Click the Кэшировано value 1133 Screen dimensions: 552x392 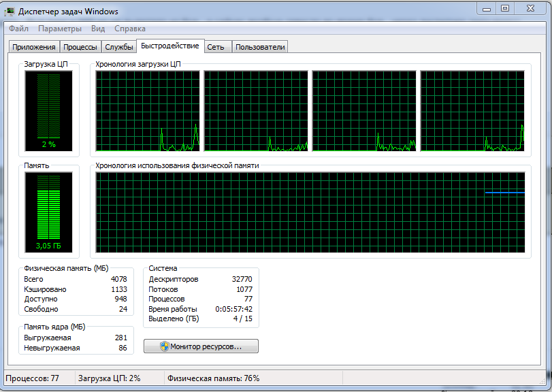118,289
